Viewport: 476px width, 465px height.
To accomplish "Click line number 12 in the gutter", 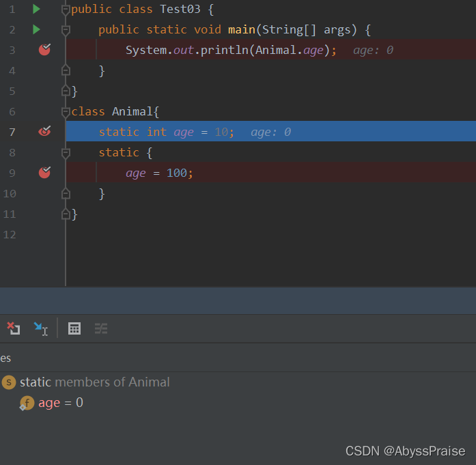I will (x=10, y=235).
